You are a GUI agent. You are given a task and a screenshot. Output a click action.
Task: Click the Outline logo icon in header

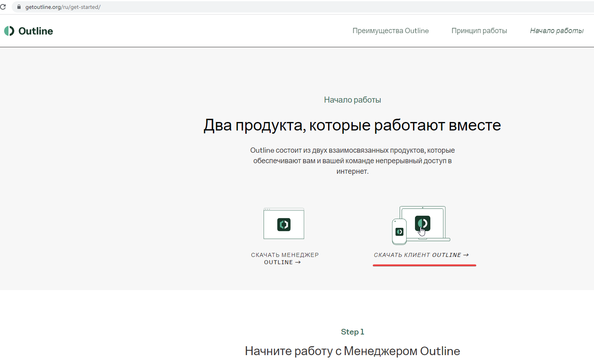(9, 31)
